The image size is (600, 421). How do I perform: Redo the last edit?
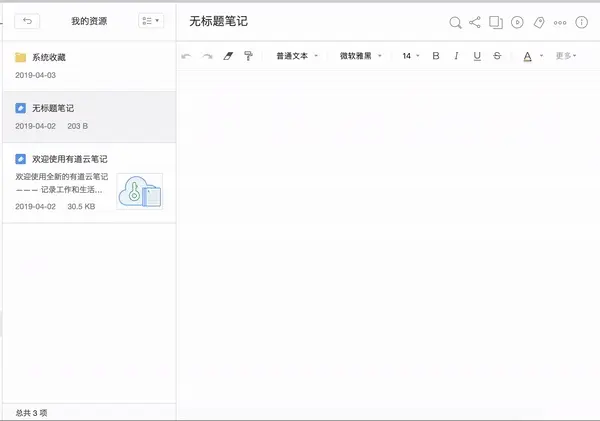[x=207, y=56]
